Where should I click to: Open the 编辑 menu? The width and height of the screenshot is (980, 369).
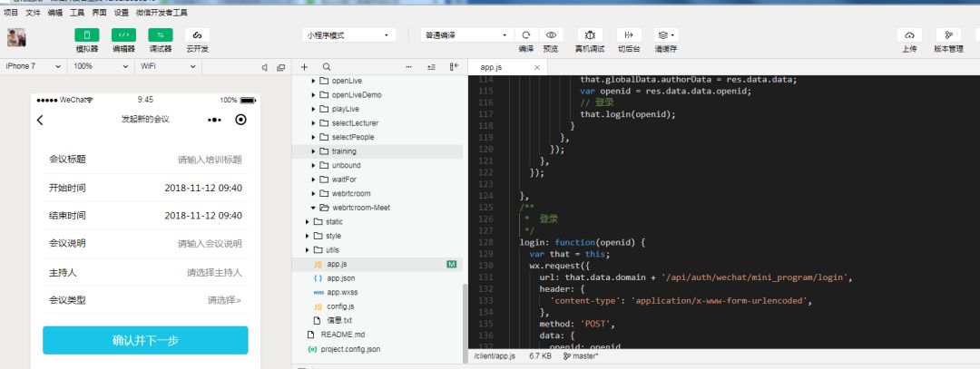(x=55, y=13)
